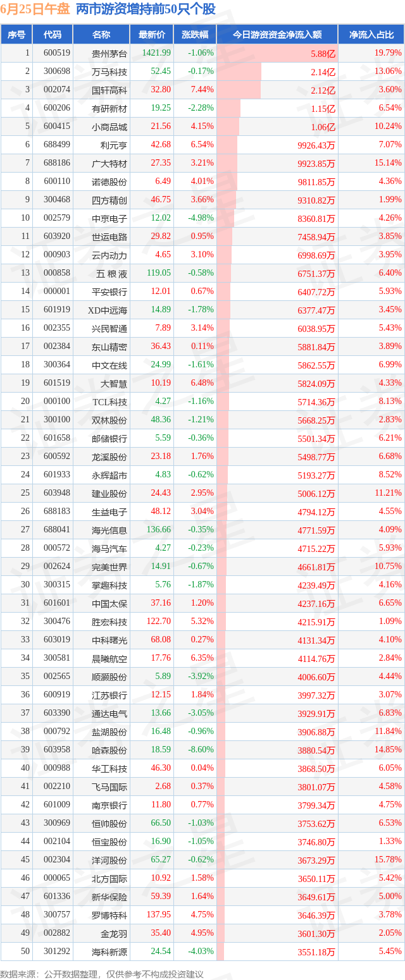
Task: Select stock name 海科新源
Action: tap(109, 952)
